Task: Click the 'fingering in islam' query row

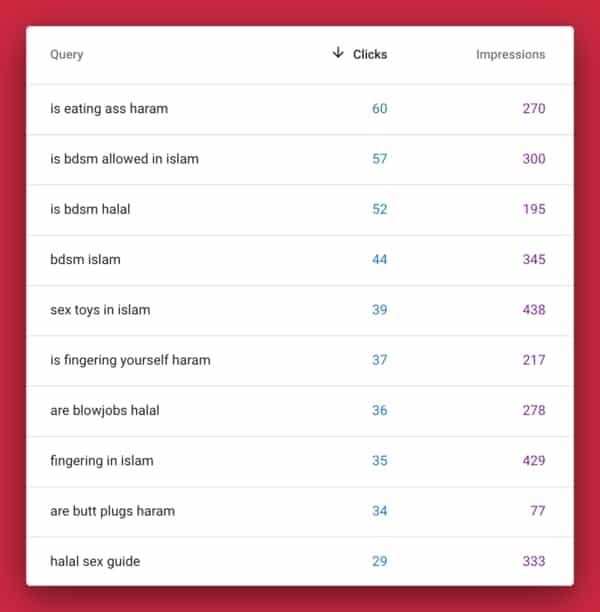Action: [x=300, y=461]
